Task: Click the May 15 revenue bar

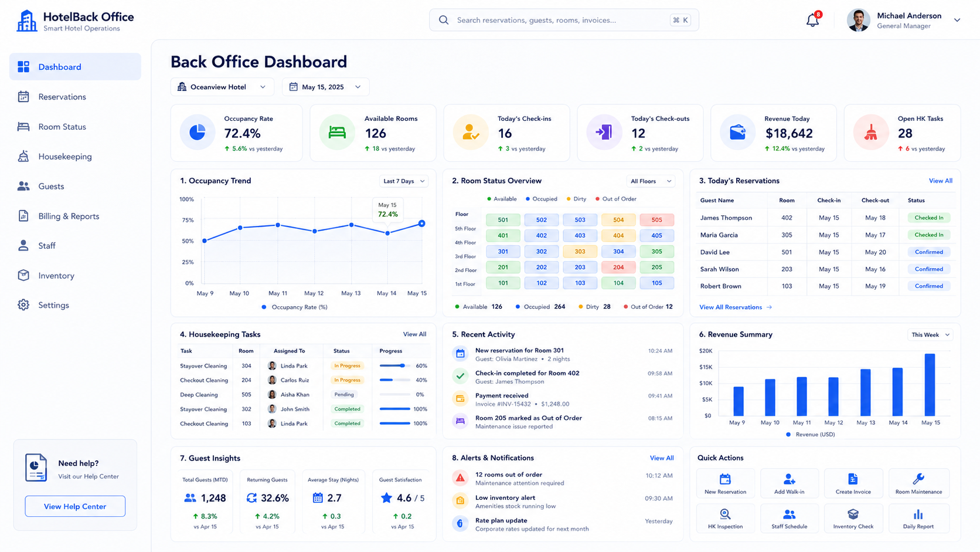Action: click(x=930, y=385)
